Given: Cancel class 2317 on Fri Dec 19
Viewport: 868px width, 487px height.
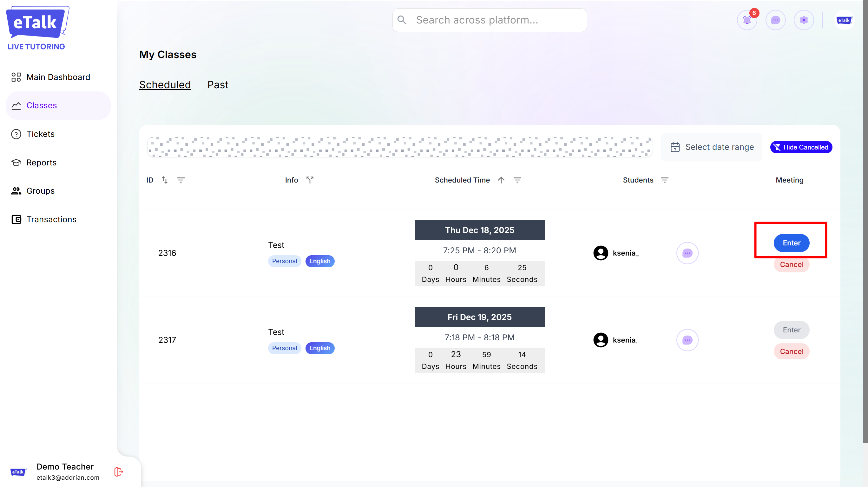Looking at the screenshot, I should point(791,351).
